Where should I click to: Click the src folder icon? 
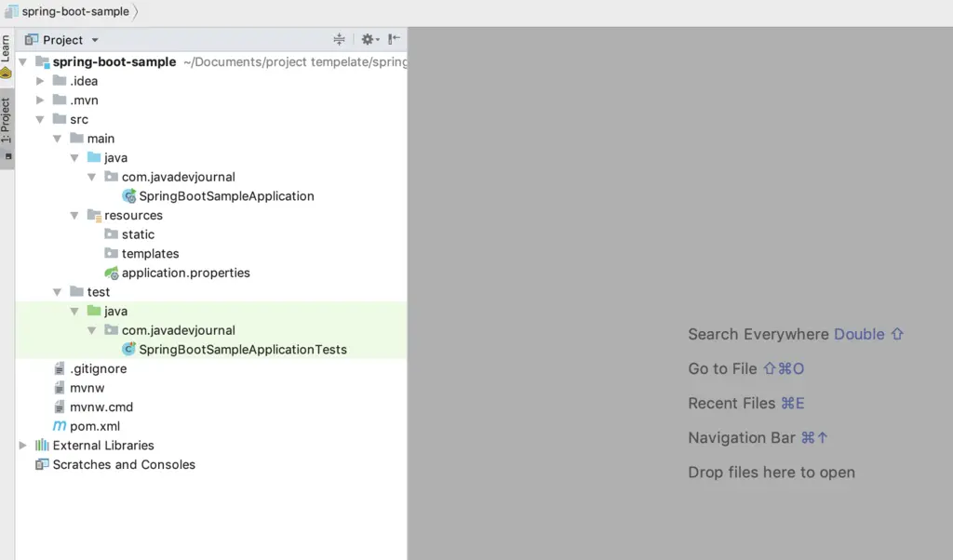point(59,118)
